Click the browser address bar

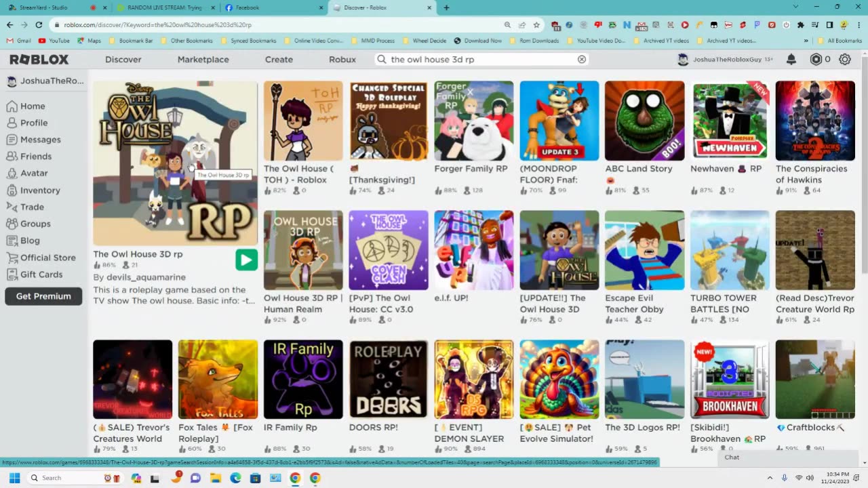[281, 24]
